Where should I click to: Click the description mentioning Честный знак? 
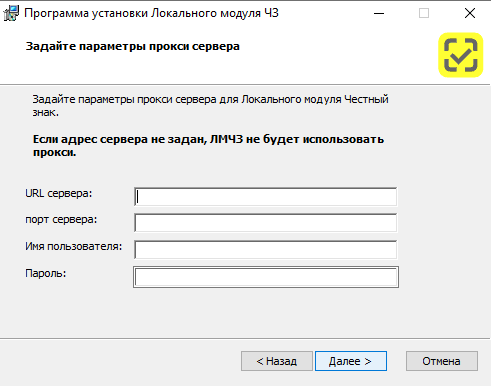210,106
